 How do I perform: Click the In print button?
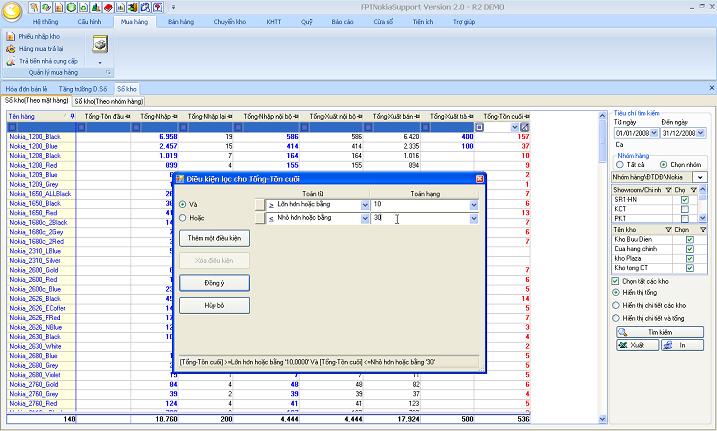tap(682, 345)
